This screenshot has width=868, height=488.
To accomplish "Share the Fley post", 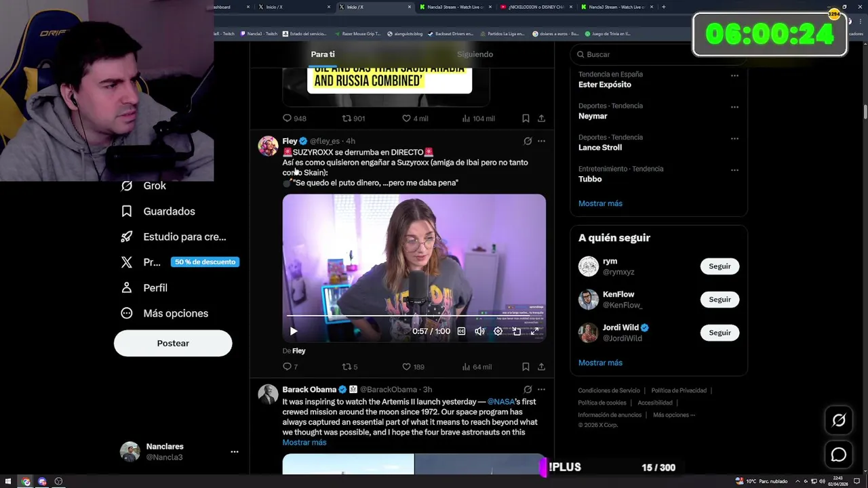I will (x=541, y=367).
